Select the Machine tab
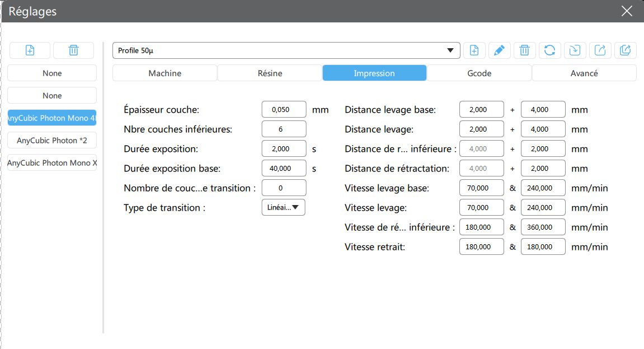 [x=164, y=73]
